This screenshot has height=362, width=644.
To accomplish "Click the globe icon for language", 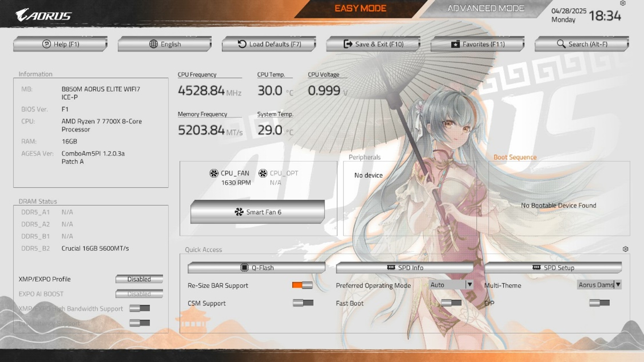I will [x=153, y=44].
